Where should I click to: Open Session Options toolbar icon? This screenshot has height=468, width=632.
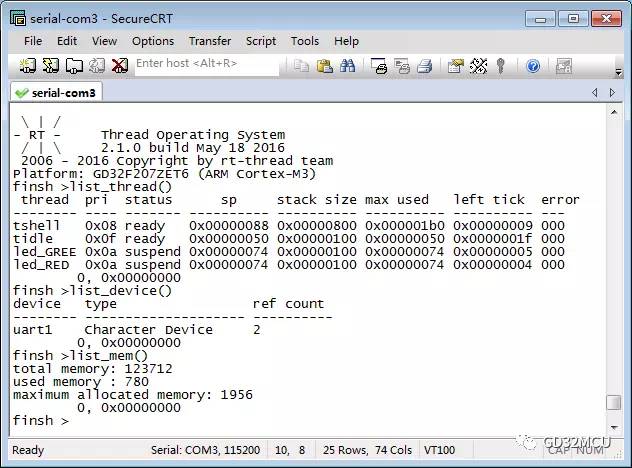pyautogui.click(x=455, y=66)
